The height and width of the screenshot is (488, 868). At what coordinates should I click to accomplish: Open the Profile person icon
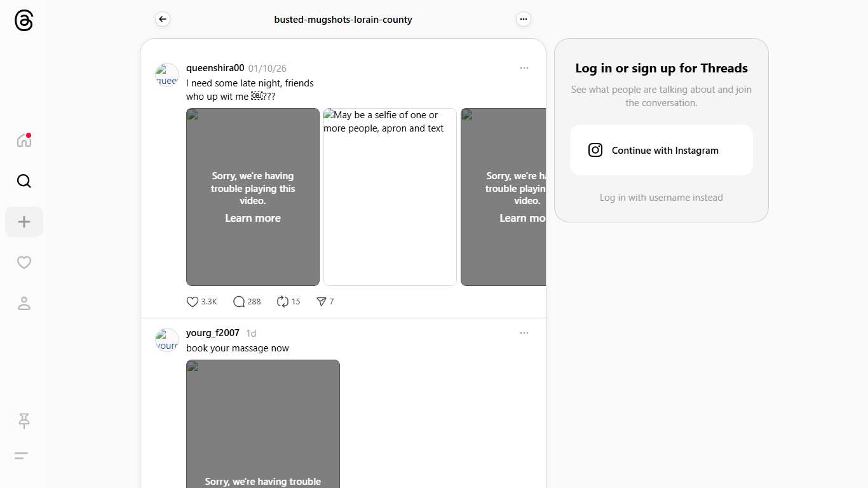click(x=24, y=304)
